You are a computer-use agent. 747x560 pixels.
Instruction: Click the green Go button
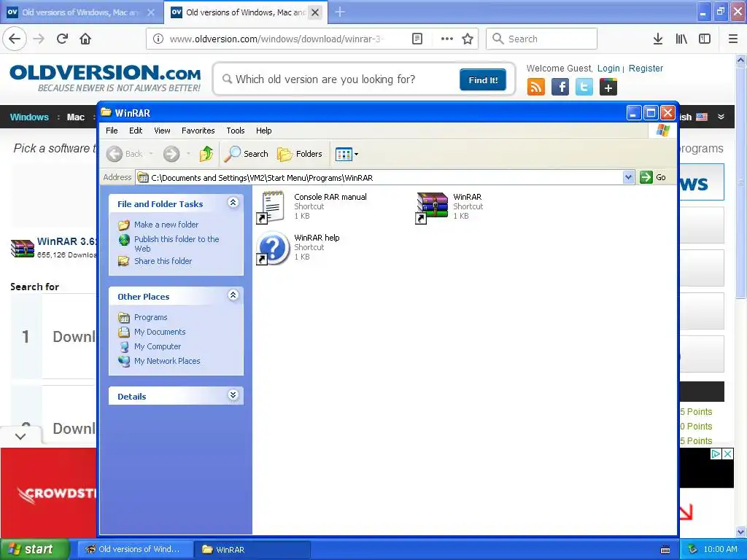click(x=653, y=177)
